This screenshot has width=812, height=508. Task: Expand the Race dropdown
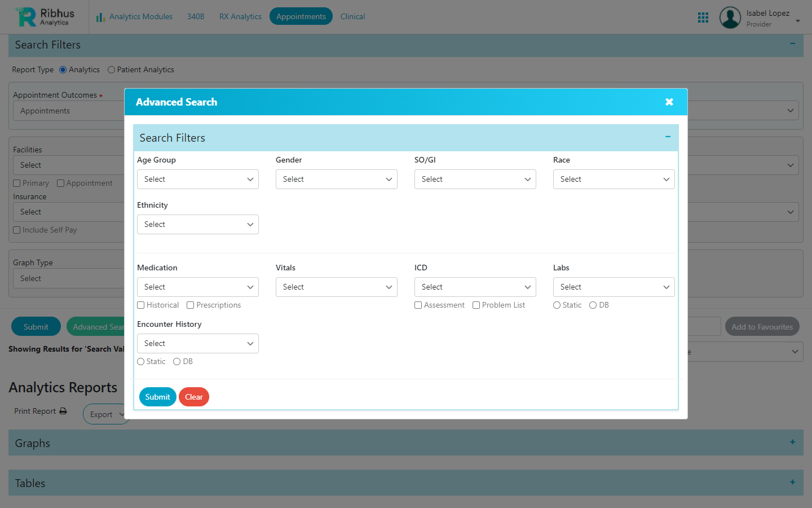pos(614,179)
